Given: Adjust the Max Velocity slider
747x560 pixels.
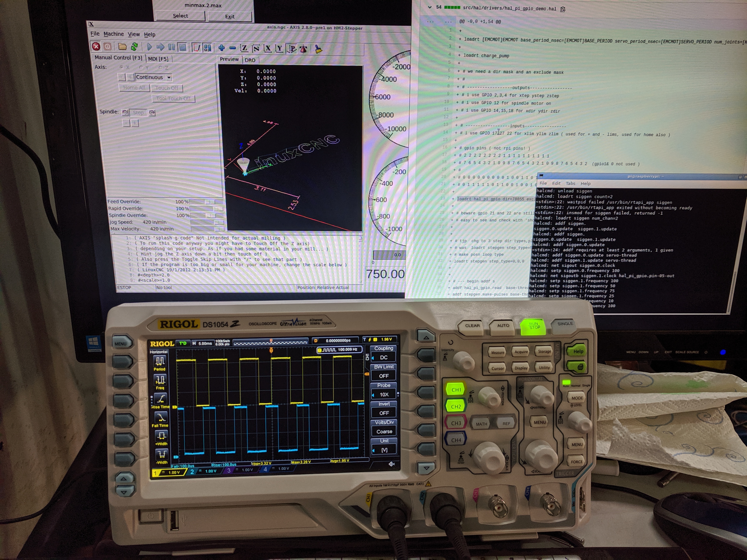Looking at the screenshot, I should [x=208, y=229].
